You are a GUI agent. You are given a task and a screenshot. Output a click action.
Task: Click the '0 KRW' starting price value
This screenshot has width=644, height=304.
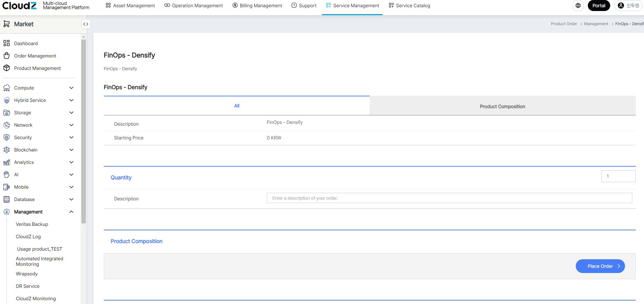(x=274, y=138)
